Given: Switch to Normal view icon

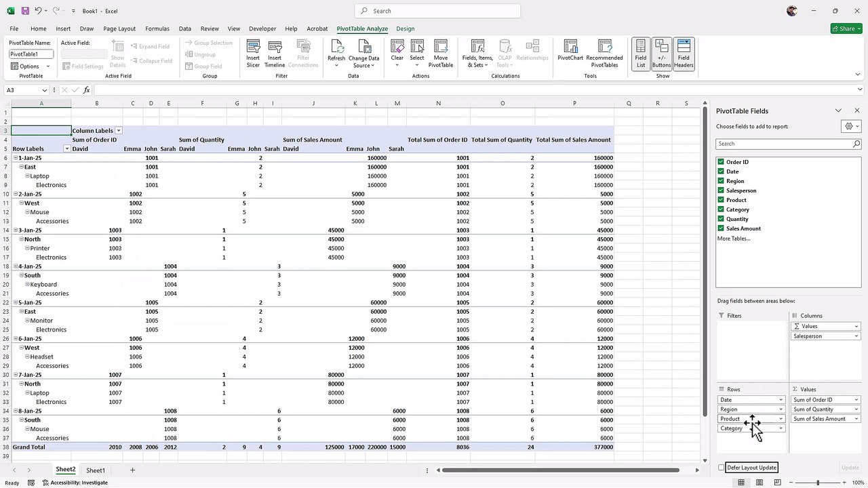Looking at the screenshot, I should pyautogui.click(x=741, y=483).
